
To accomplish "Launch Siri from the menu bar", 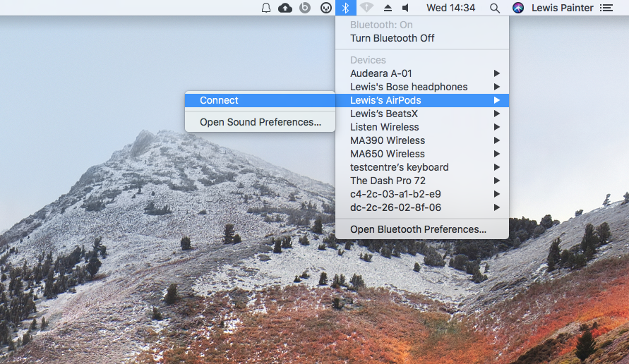I will coord(518,8).
